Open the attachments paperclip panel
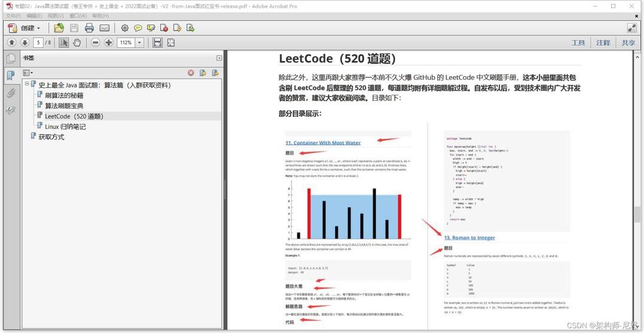Viewport: 644px width, 333px height. click(x=11, y=93)
